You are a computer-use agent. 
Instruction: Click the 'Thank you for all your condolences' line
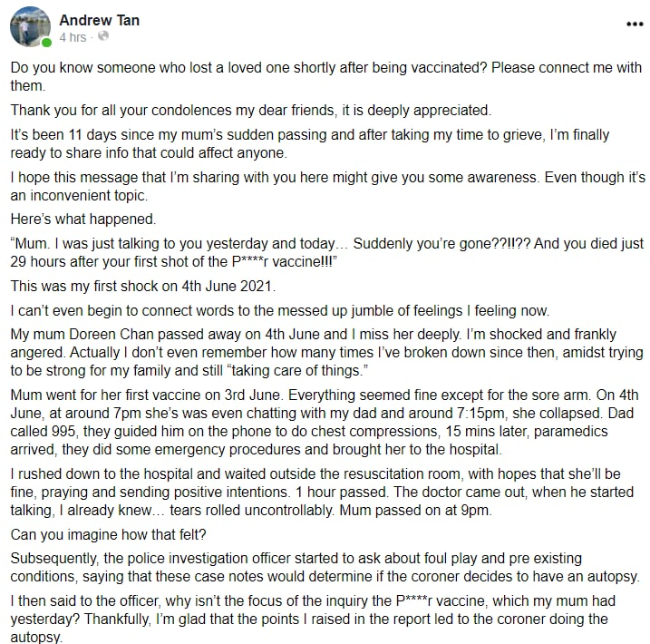point(251,111)
